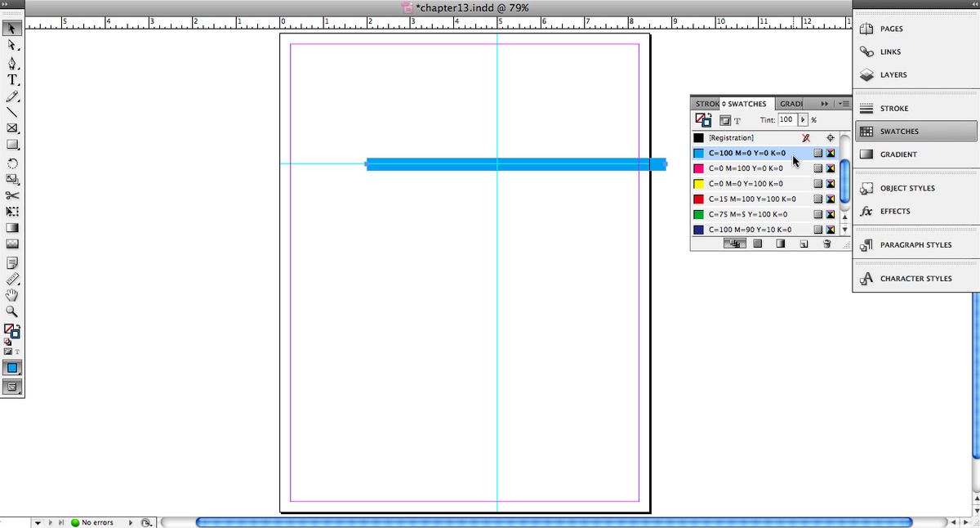
Task: Switch to Preview screen mode button
Action: tap(12, 387)
